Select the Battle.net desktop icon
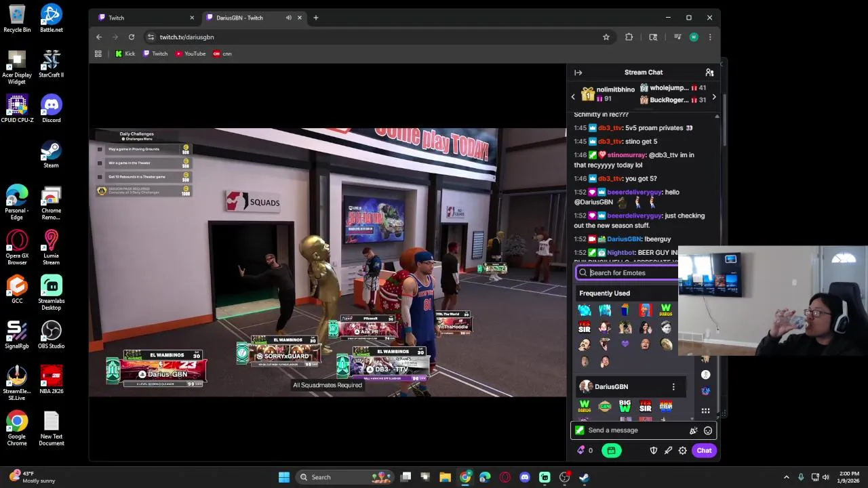The width and height of the screenshot is (868, 488). click(52, 18)
